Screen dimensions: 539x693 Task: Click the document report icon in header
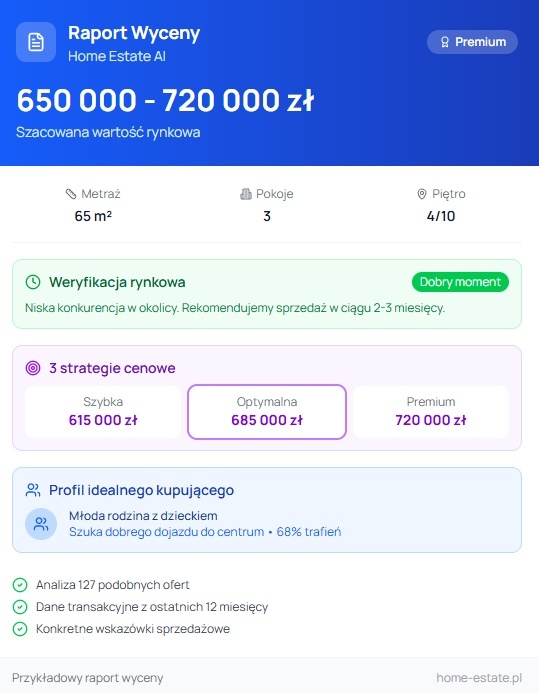coord(36,42)
